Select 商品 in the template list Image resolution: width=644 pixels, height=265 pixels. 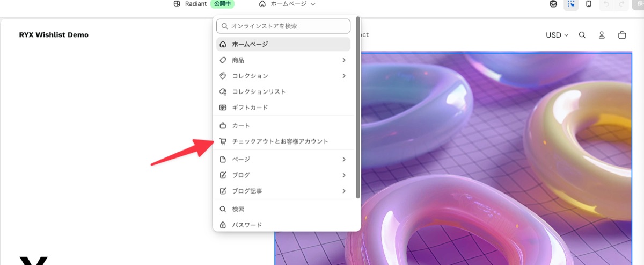coord(283,60)
